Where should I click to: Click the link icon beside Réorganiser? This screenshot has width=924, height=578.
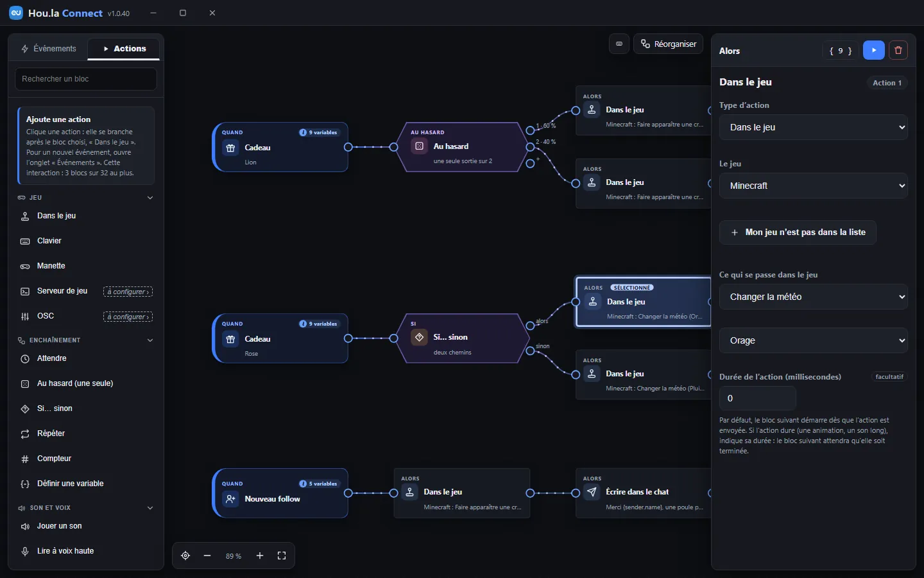[x=619, y=44]
